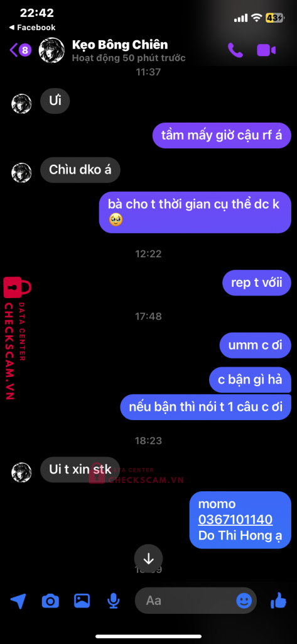297x644 pixels.
Task: Open the camera from the message bar
Action: click(50, 602)
